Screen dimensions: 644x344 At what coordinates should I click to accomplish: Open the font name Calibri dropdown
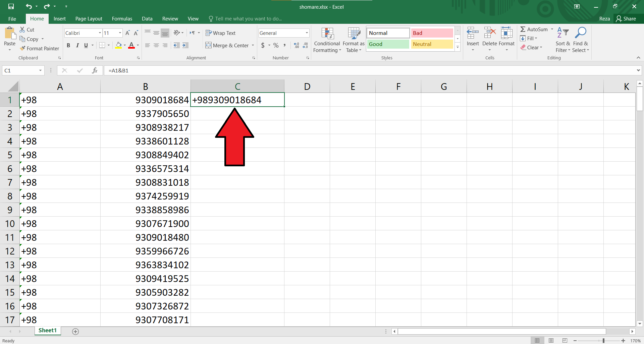point(100,33)
